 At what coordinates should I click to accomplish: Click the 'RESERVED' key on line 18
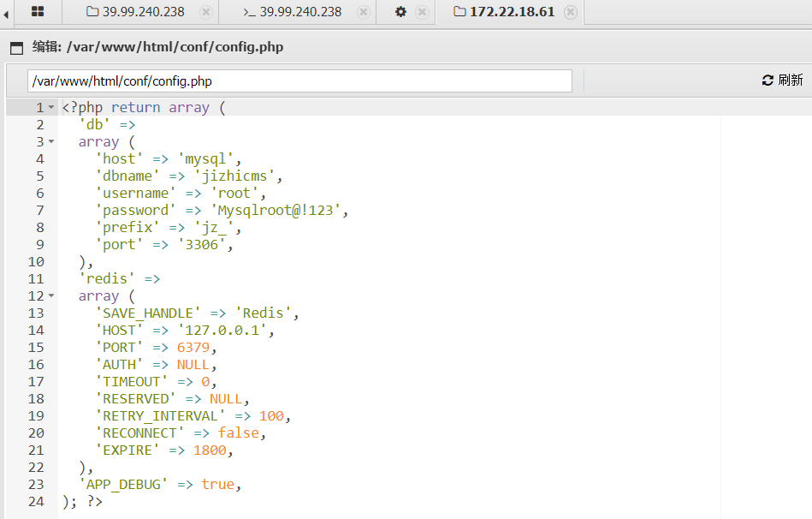click(135, 399)
